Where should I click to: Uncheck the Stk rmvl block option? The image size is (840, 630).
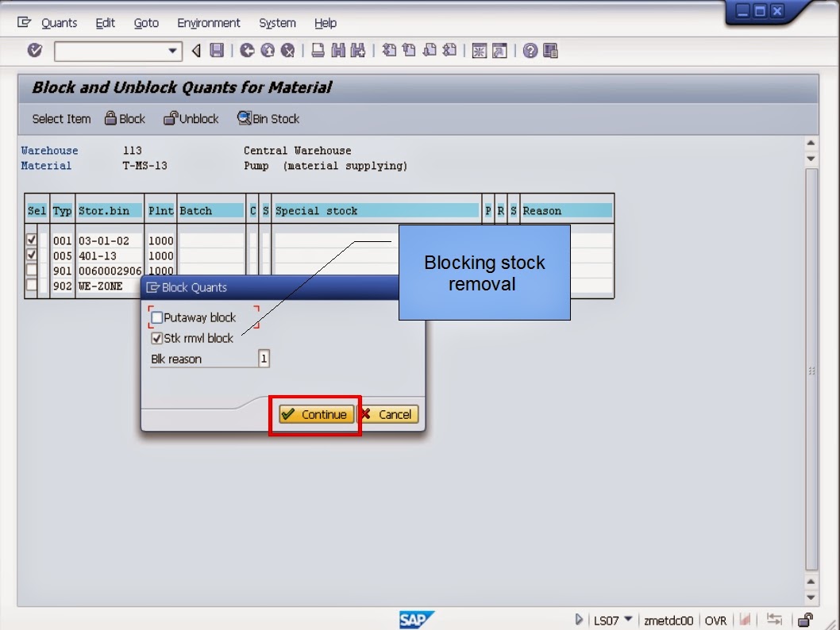point(156,337)
